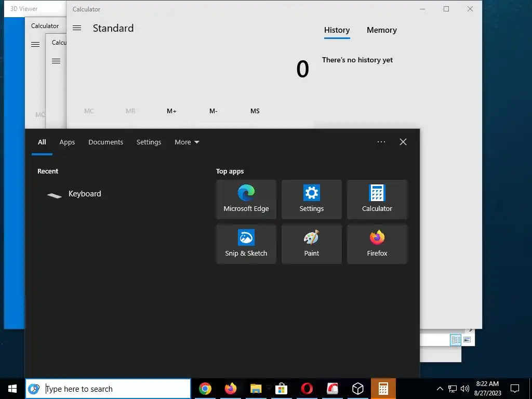Click the 'Top apps' heading

click(x=230, y=171)
